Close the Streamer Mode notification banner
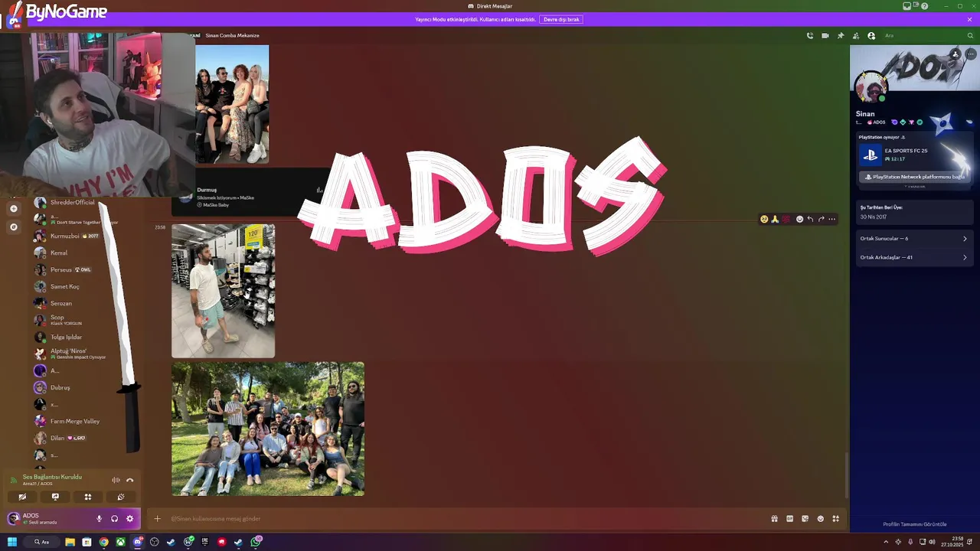980x551 pixels. [x=969, y=19]
